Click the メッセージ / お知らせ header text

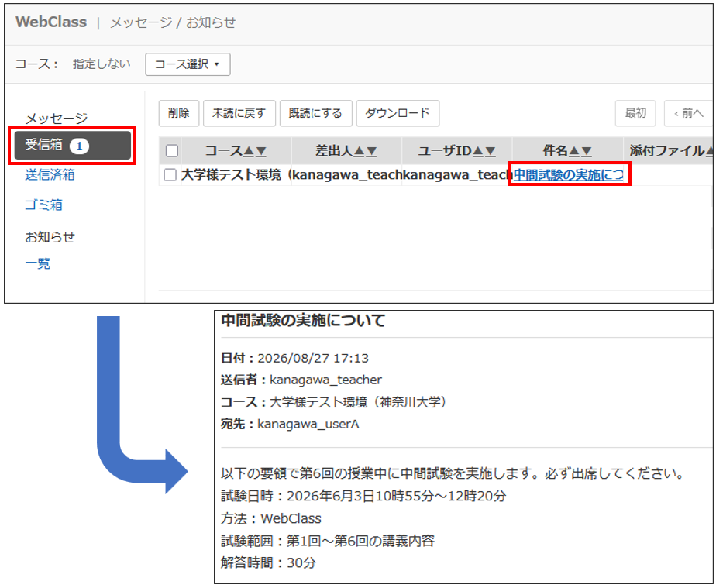coord(173,22)
